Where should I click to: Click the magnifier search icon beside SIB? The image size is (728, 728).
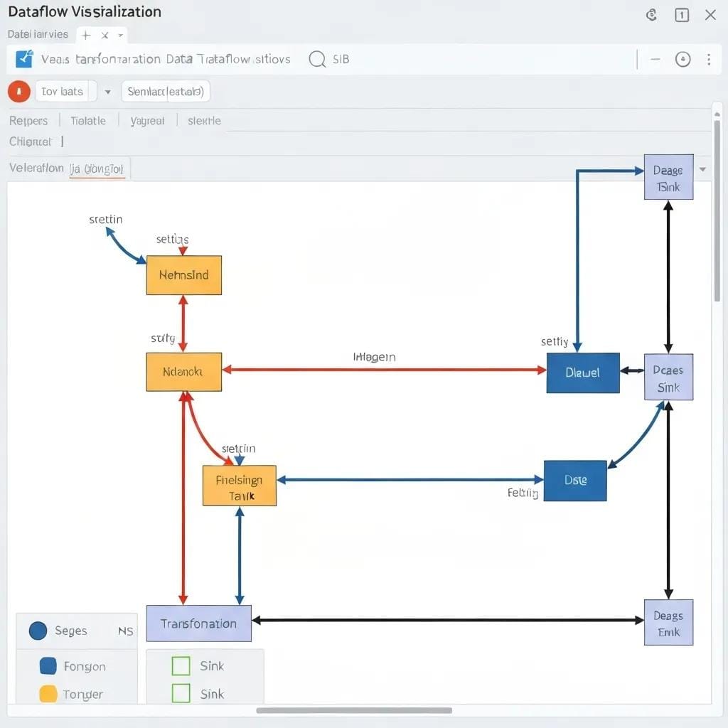pyautogui.click(x=317, y=59)
